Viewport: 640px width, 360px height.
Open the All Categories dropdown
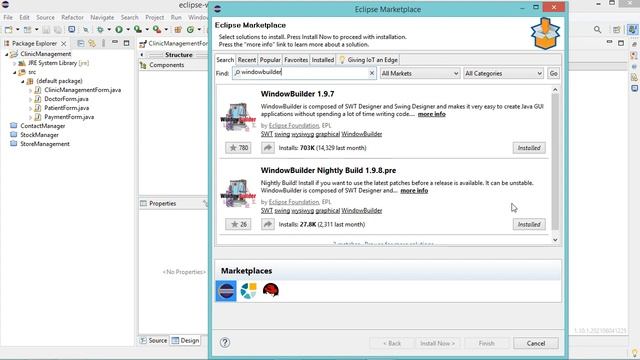click(504, 73)
